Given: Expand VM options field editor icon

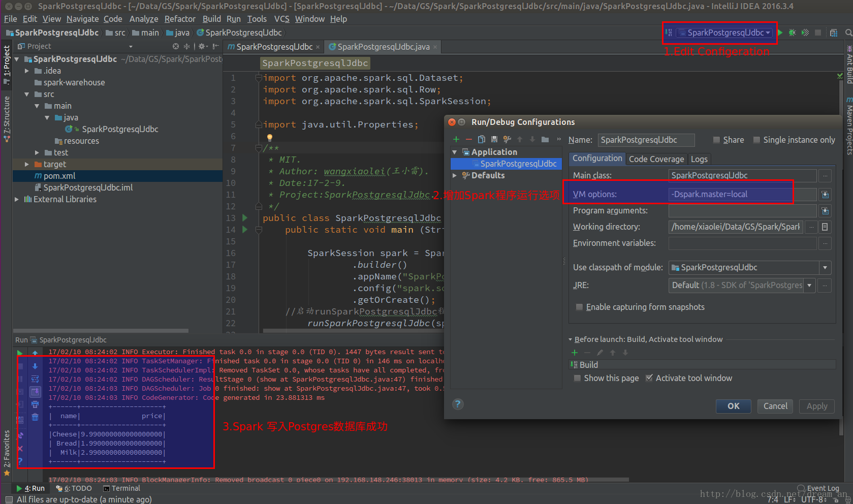Looking at the screenshot, I should tap(825, 195).
